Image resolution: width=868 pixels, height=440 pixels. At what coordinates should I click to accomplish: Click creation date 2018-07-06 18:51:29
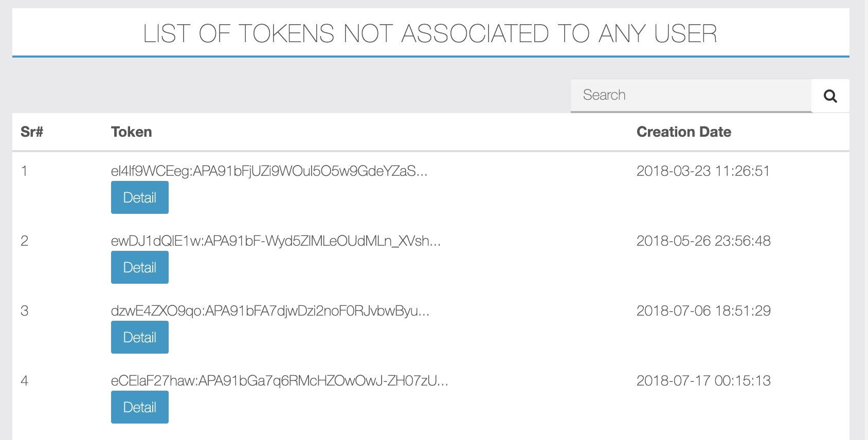click(703, 311)
